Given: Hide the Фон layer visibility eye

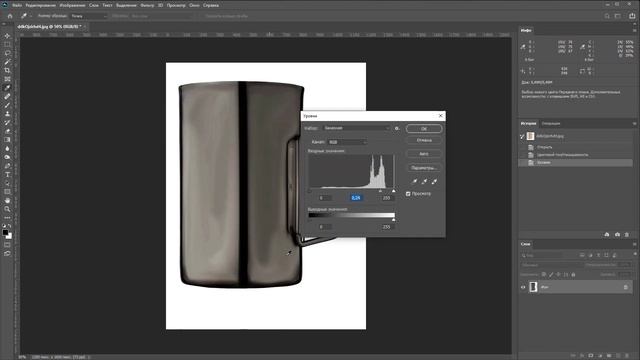Looking at the screenshot, I should pos(523,287).
